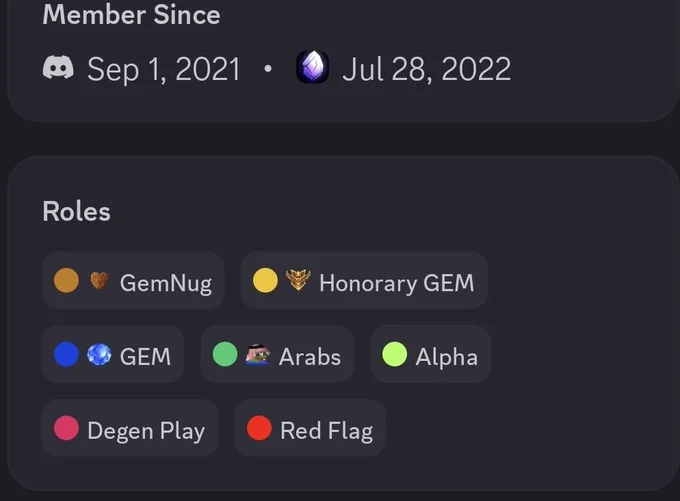Click the green Arabs role color dot

225,354
